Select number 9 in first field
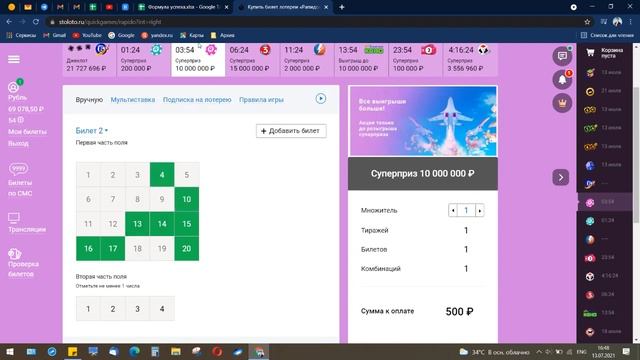The width and height of the screenshot is (640, 360). tap(162, 199)
